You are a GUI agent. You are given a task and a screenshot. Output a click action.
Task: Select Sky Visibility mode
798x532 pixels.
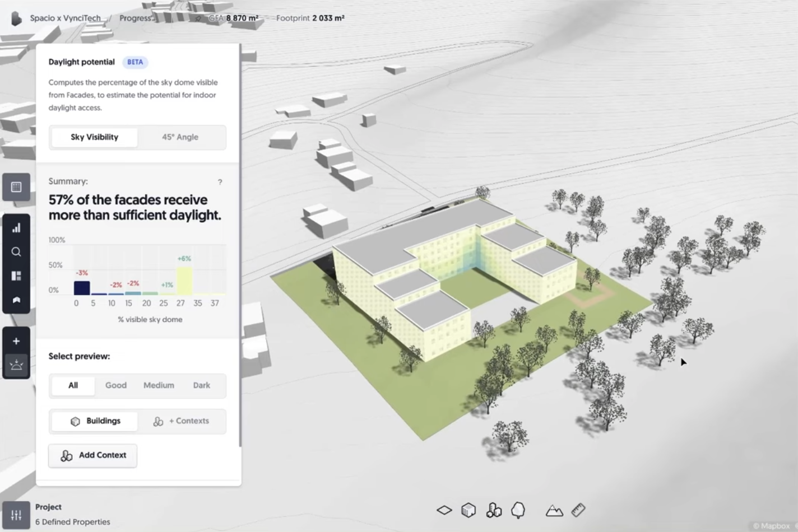point(94,137)
